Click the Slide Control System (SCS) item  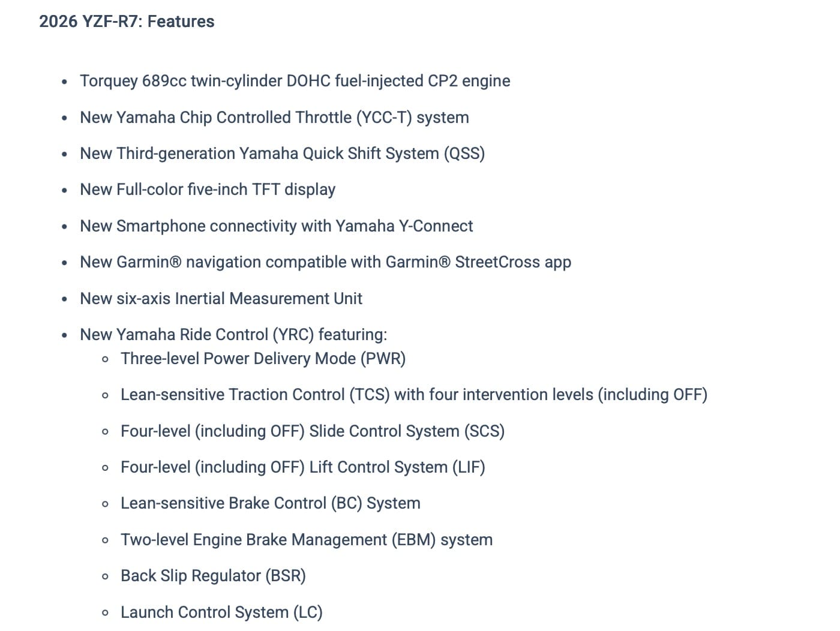312,431
